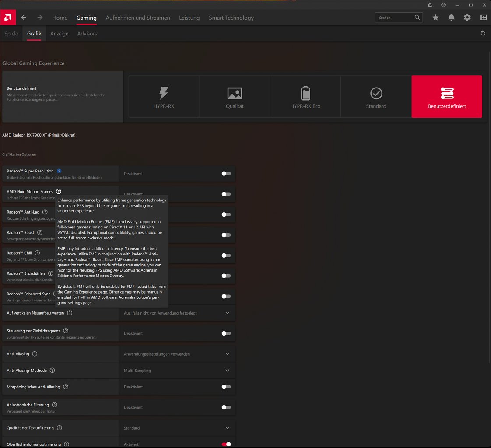Click help icon for Radeon Super Resolution
Screen dimensions: 491x448
59,171
